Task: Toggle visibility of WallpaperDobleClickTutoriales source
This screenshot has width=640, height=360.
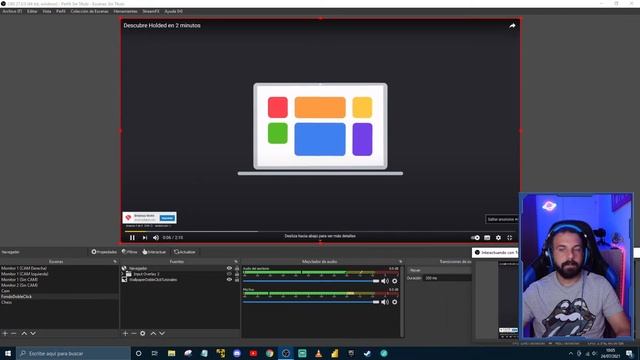Action: point(229,280)
